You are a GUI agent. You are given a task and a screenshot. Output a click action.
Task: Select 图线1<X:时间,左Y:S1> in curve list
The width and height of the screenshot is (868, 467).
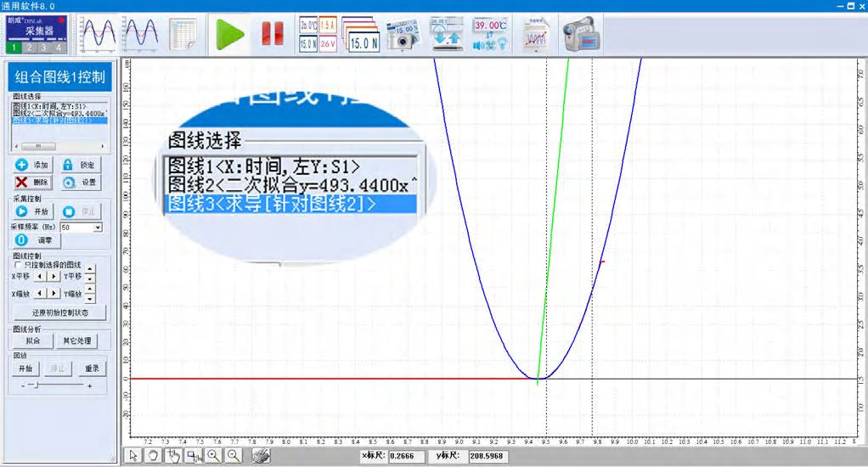(x=51, y=106)
